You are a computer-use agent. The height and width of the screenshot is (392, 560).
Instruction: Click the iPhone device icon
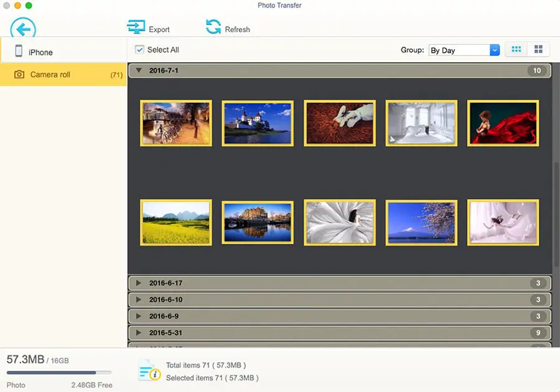coord(19,52)
